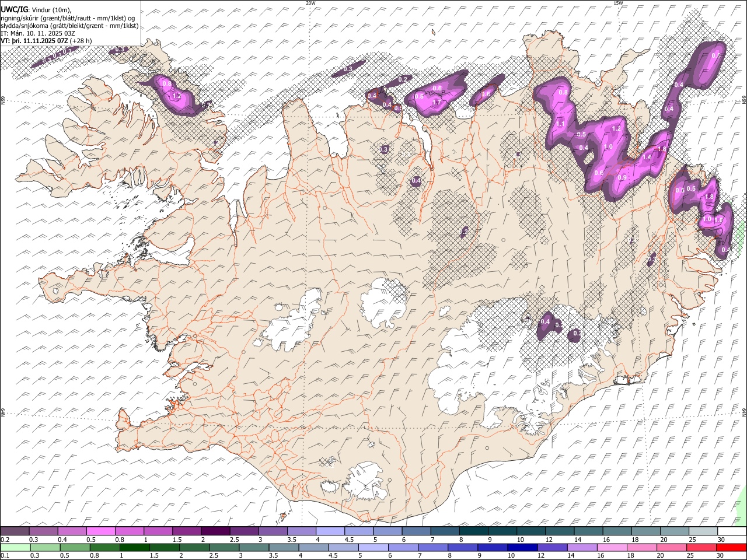Pick the red 30 swatch ending lower legend

(x=731, y=548)
